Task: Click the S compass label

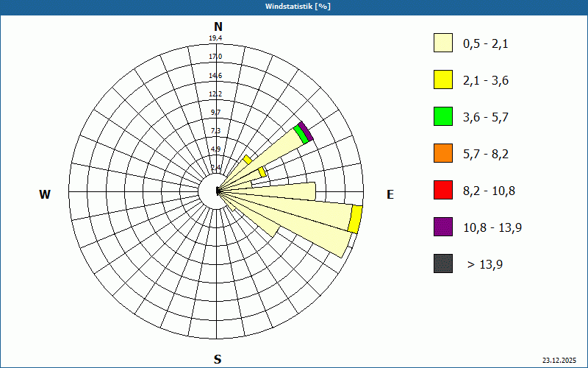Action: 218,359
